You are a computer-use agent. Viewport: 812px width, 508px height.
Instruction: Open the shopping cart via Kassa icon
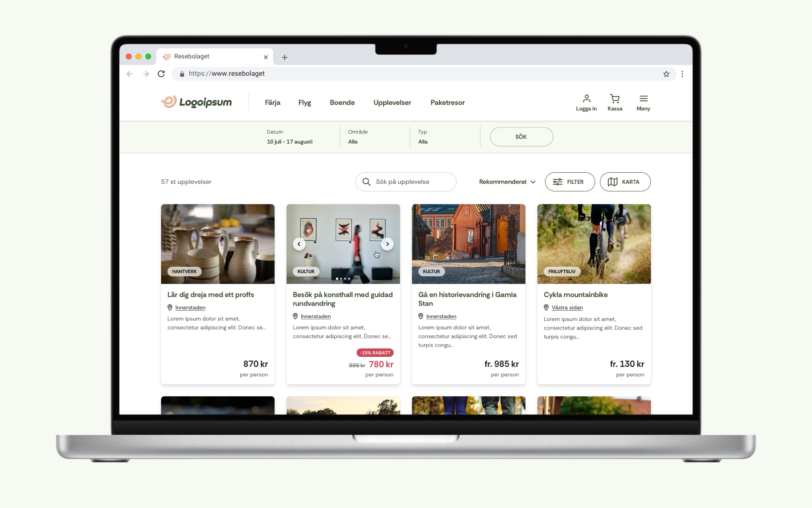[614, 99]
